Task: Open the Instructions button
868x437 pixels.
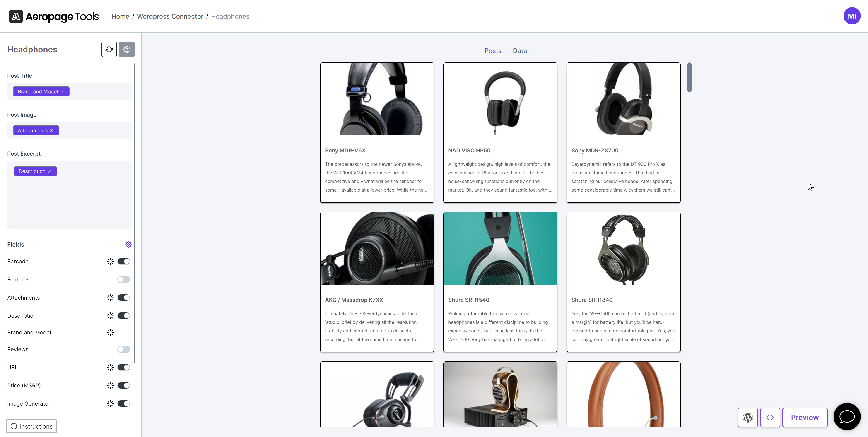Action: [x=32, y=426]
